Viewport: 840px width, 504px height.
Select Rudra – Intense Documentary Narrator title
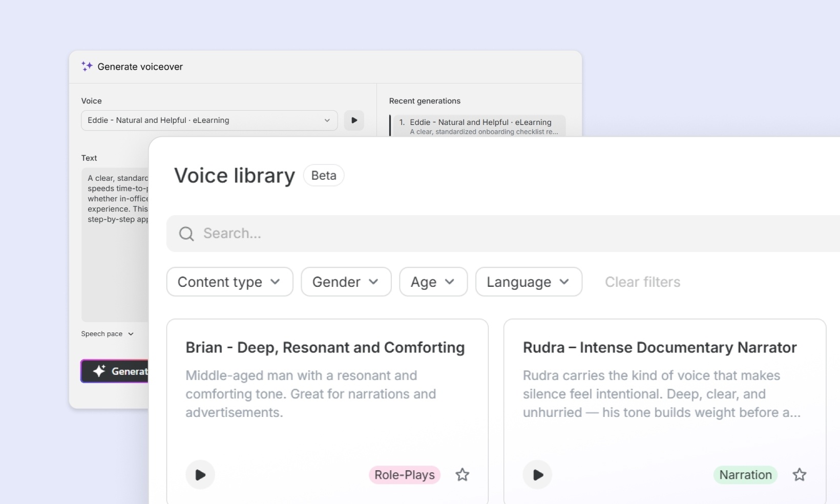(x=660, y=348)
